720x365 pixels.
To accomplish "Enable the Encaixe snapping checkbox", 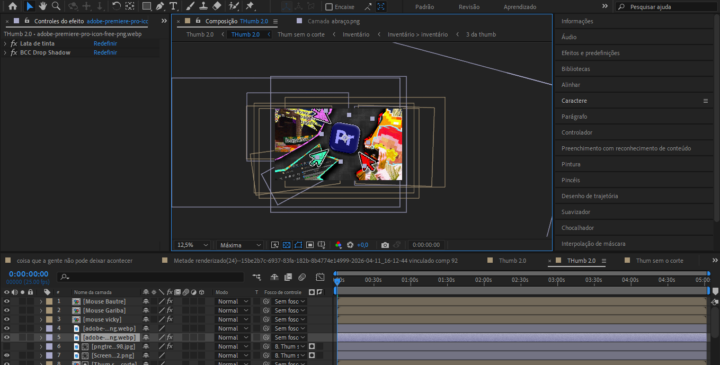I will coord(329,7).
